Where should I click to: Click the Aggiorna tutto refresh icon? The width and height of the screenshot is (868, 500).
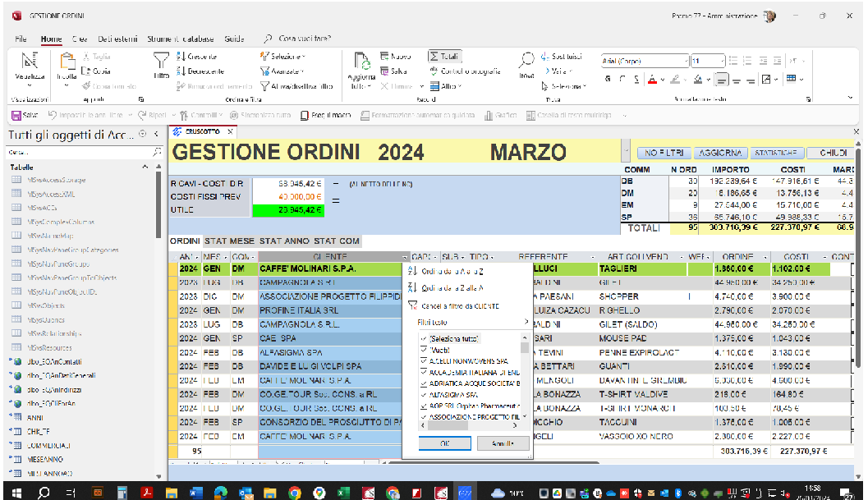(x=361, y=62)
